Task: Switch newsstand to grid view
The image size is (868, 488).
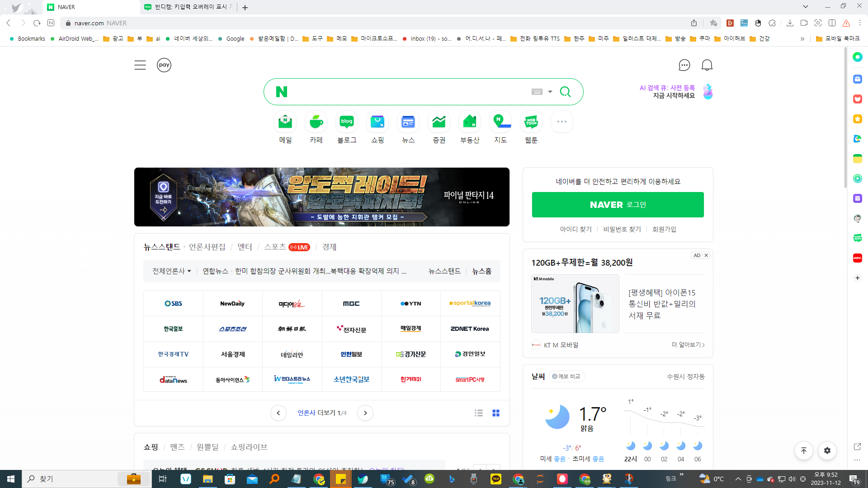Action: click(496, 413)
